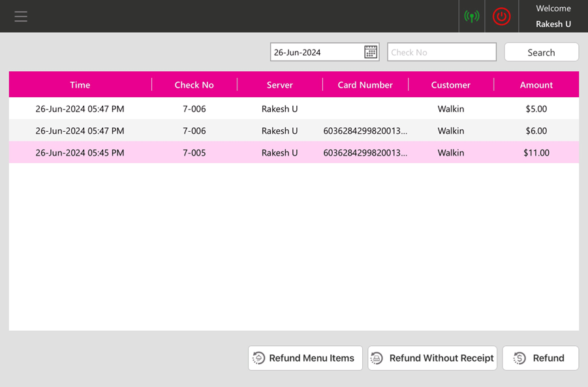This screenshot has height=387, width=588.
Task: Open the hamburger menu
Action: point(21,16)
